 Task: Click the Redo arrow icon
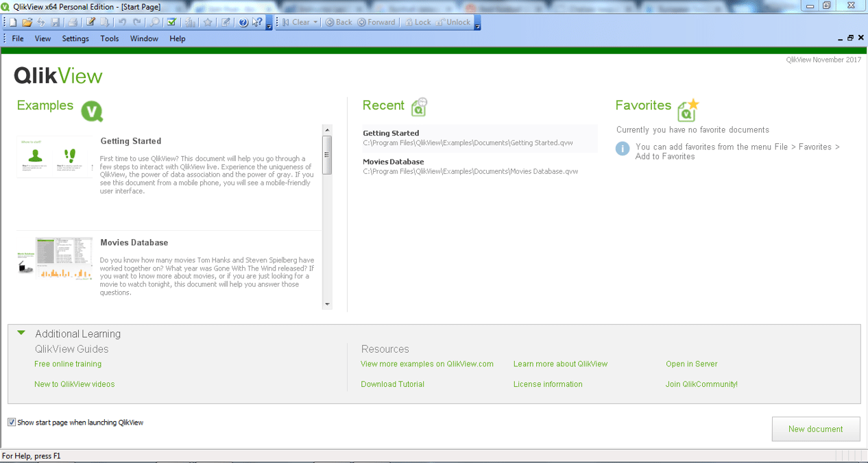click(x=136, y=22)
